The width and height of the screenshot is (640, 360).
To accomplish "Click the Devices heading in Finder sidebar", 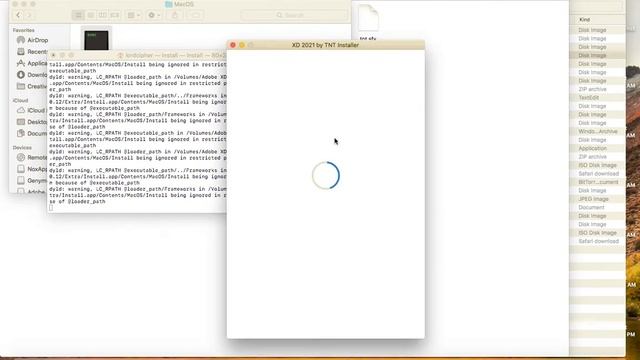I will click(x=22, y=147).
